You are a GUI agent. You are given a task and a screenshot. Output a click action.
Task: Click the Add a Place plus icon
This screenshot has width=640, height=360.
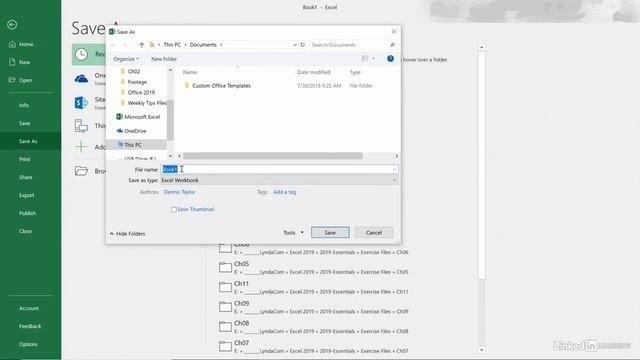pyautogui.click(x=81, y=147)
